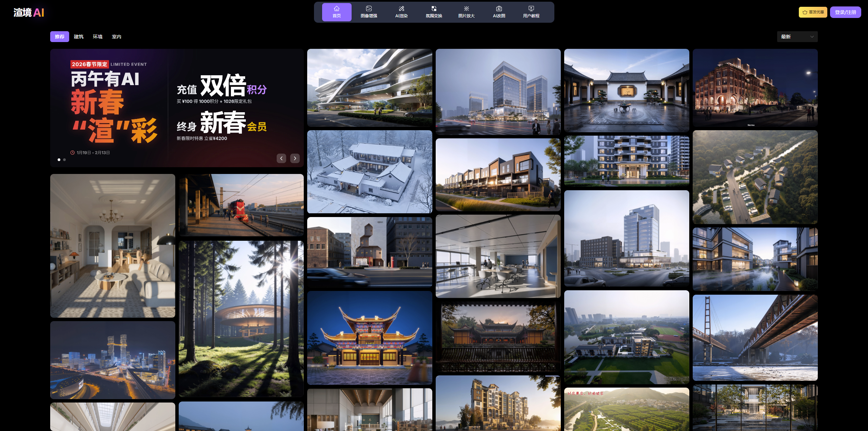The width and height of the screenshot is (868, 431).
Task: Select the first banner carousel dot
Action: (59, 160)
